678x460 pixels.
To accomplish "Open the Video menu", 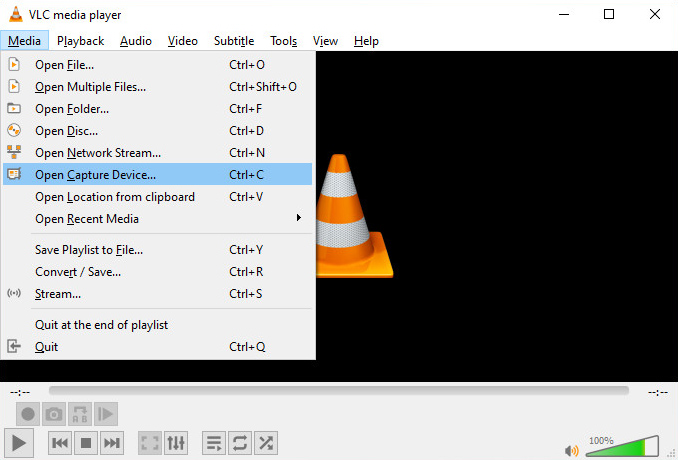I will pyautogui.click(x=182, y=41).
